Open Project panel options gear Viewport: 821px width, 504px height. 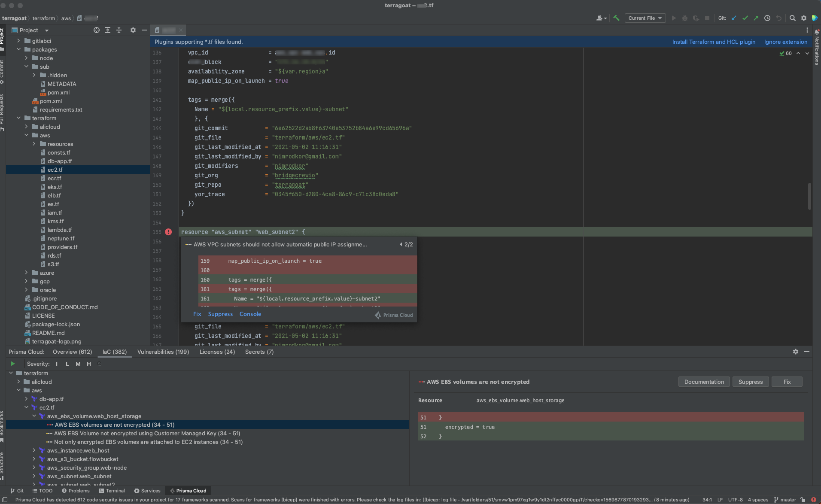(133, 30)
